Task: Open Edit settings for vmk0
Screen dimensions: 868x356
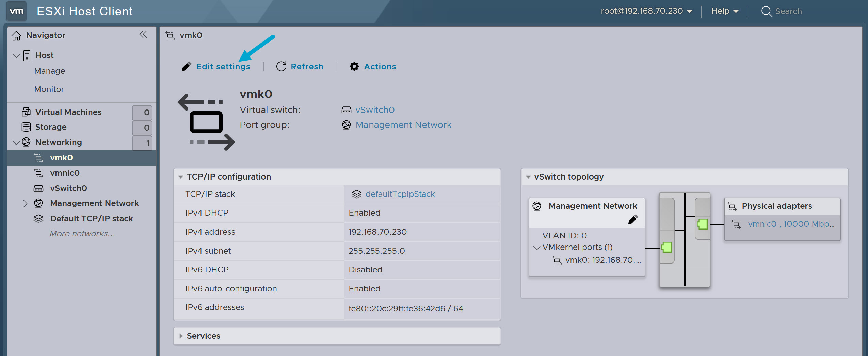Action: click(x=223, y=66)
